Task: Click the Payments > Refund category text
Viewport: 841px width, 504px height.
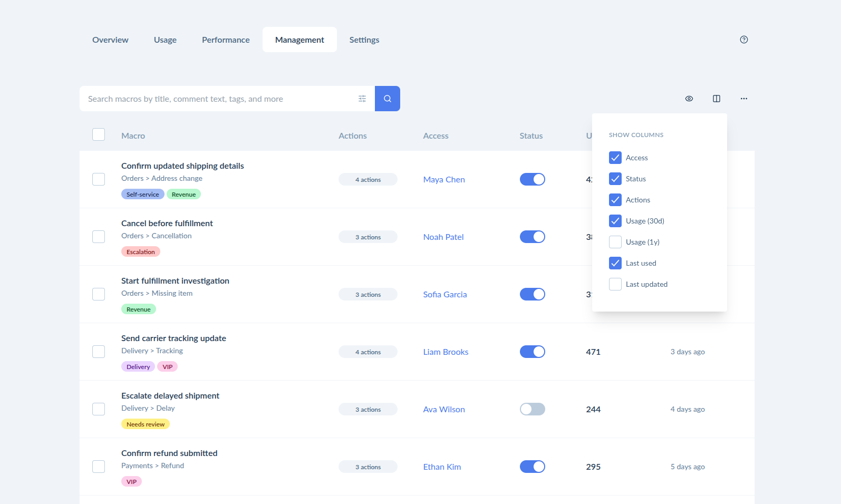Action: [153, 466]
